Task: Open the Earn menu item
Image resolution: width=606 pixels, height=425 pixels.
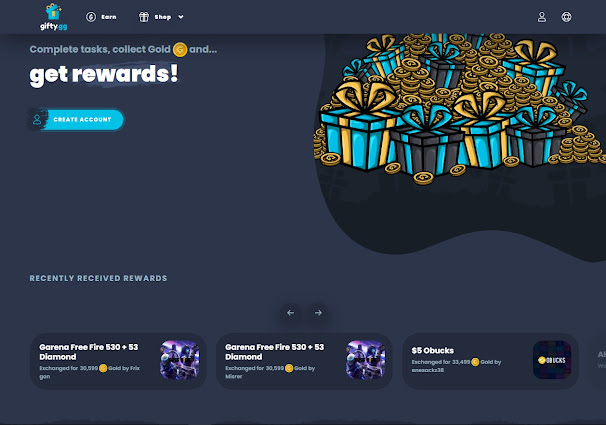Action: pyautogui.click(x=101, y=17)
